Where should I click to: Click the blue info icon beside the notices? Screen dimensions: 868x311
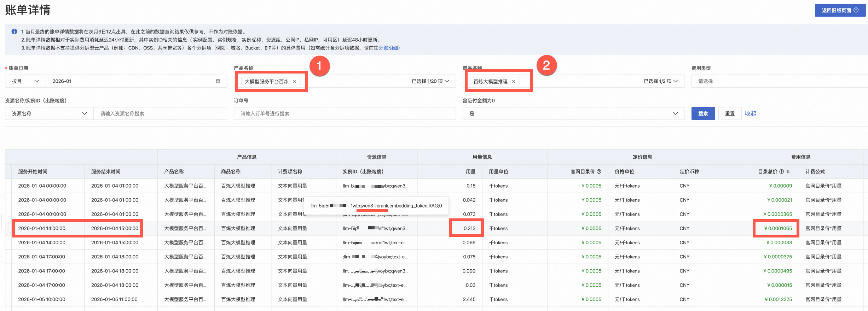[x=14, y=31]
